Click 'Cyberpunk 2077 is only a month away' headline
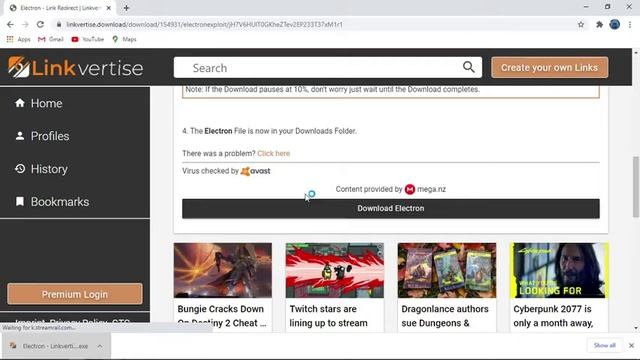 click(553, 316)
